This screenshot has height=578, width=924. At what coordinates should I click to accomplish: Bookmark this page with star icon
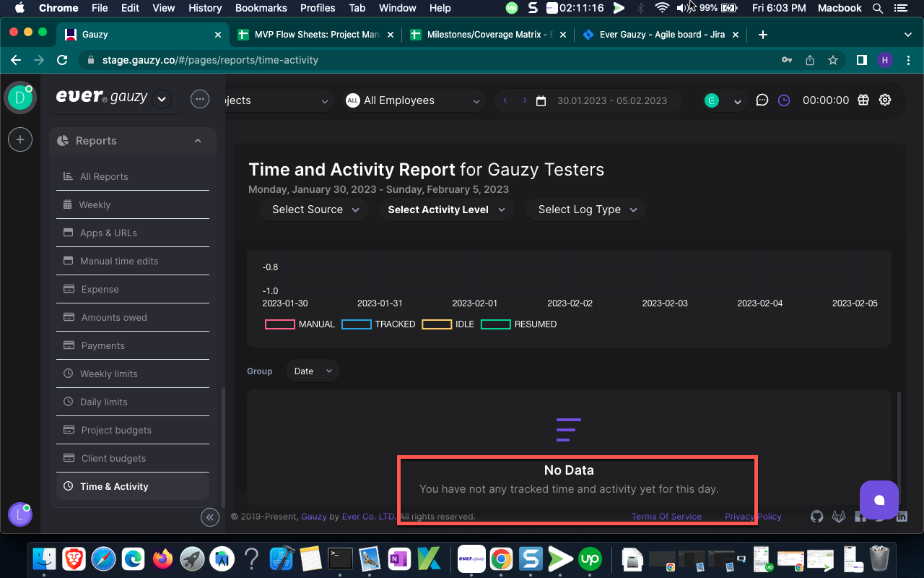tap(833, 60)
